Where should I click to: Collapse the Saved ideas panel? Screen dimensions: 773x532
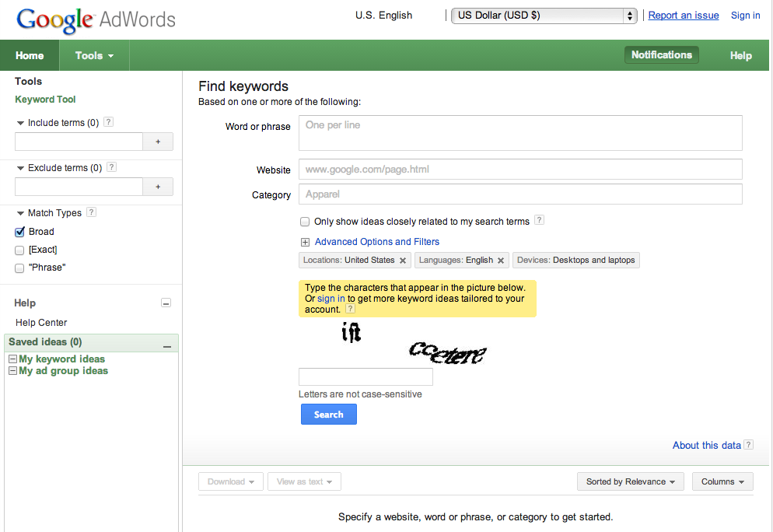(167, 347)
